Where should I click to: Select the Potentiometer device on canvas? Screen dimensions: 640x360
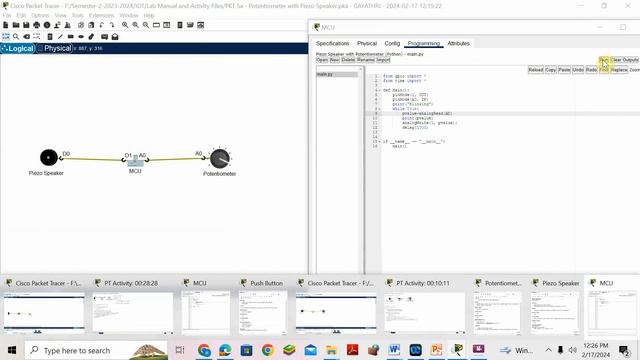[x=220, y=158]
